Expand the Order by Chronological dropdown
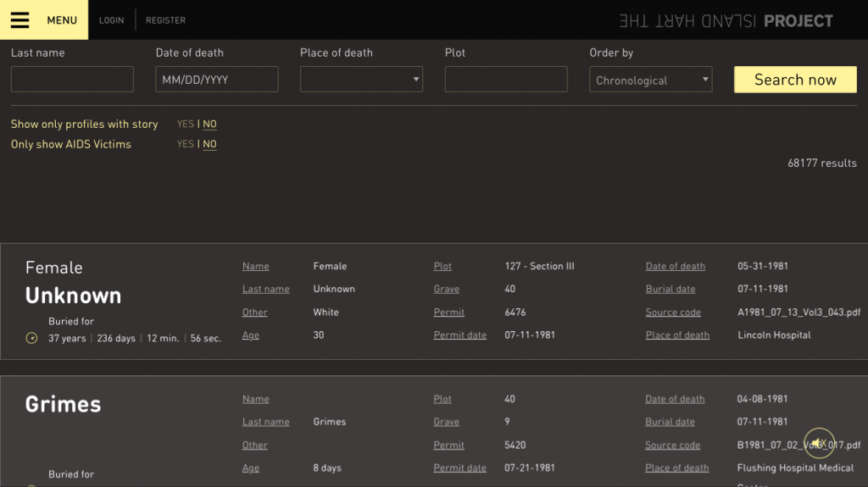868x487 pixels. (650, 80)
